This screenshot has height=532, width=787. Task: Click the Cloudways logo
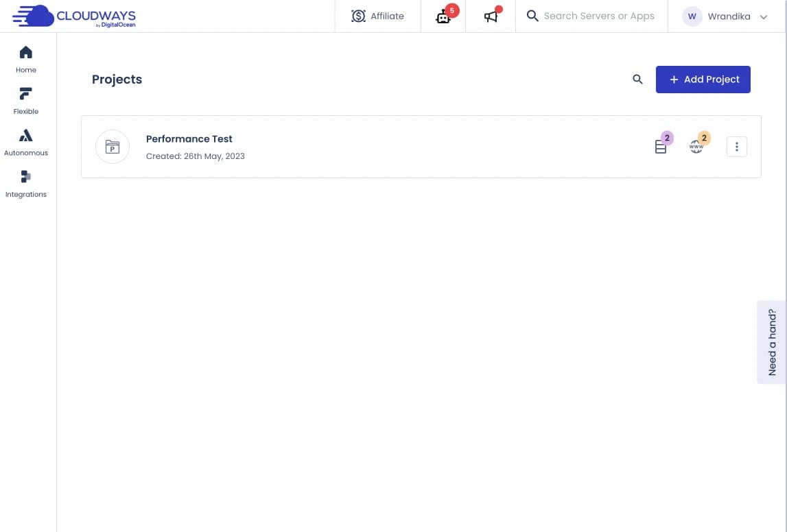coord(74,16)
